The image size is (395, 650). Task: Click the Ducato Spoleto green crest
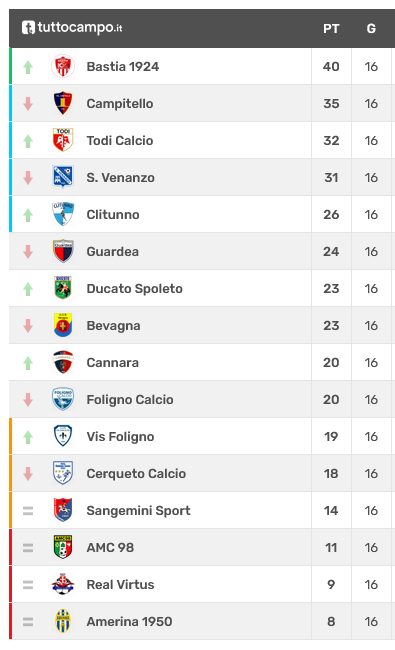pos(63,288)
